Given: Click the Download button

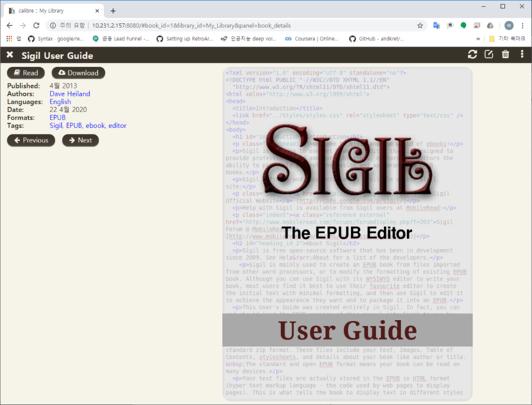Looking at the screenshot, I should click(78, 73).
